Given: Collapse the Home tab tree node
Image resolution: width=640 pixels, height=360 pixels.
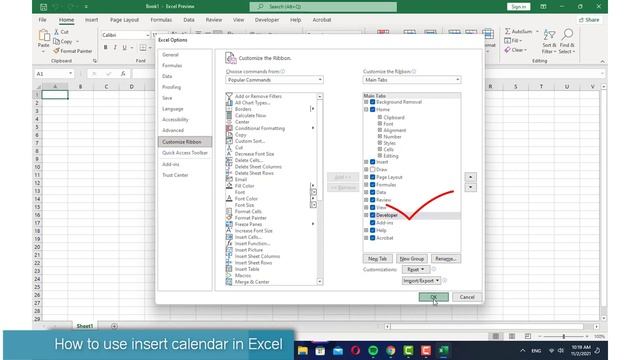Looking at the screenshot, I should point(366,110).
